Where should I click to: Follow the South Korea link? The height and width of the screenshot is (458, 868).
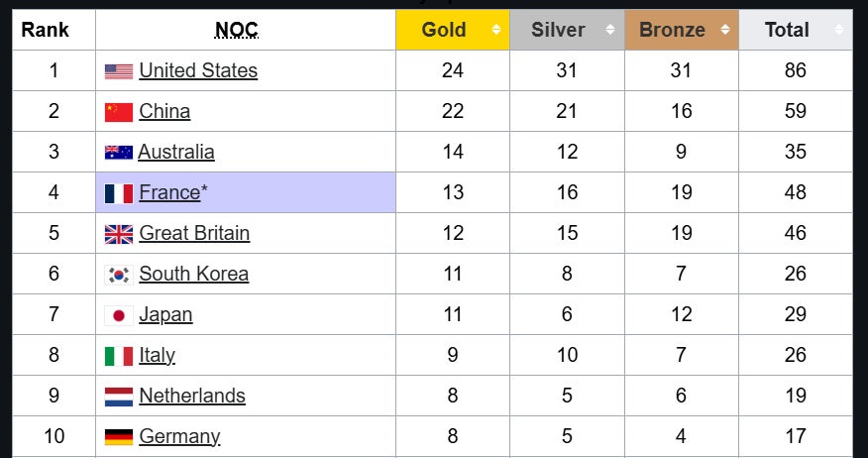(x=193, y=274)
